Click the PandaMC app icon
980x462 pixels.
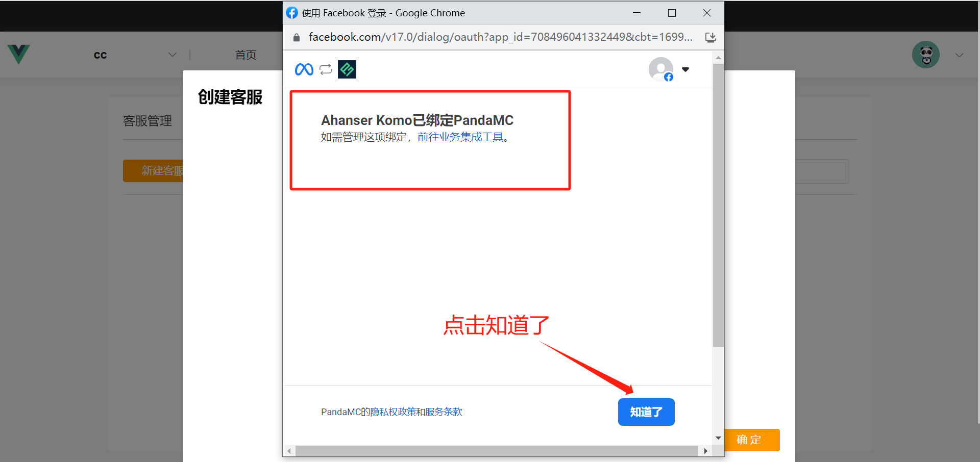[x=347, y=69]
